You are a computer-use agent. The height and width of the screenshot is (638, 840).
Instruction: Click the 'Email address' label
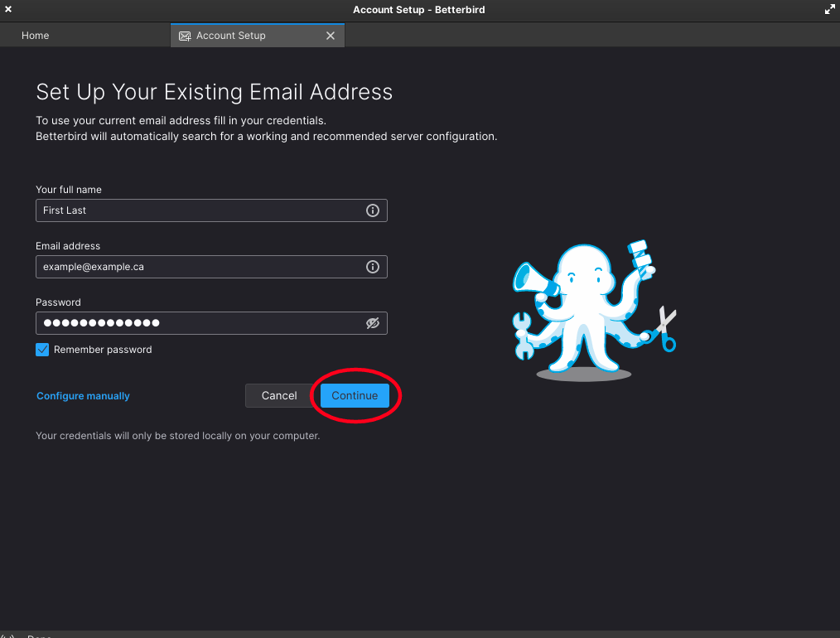coord(68,246)
